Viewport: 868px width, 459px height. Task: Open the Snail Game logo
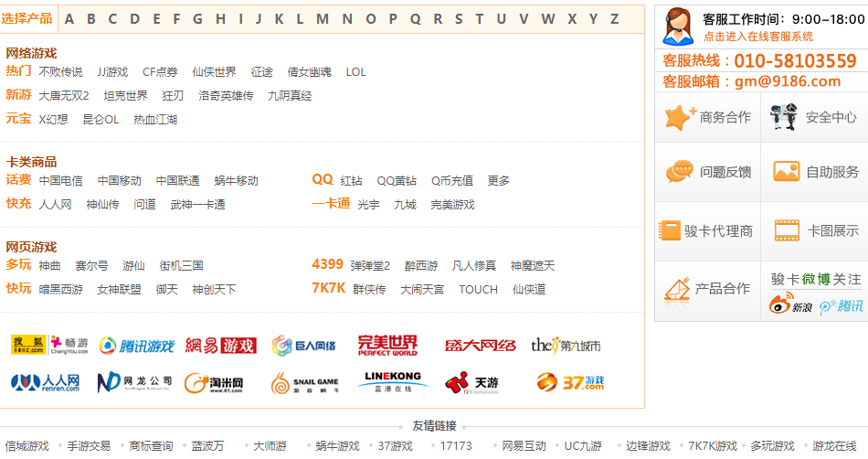[305, 383]
